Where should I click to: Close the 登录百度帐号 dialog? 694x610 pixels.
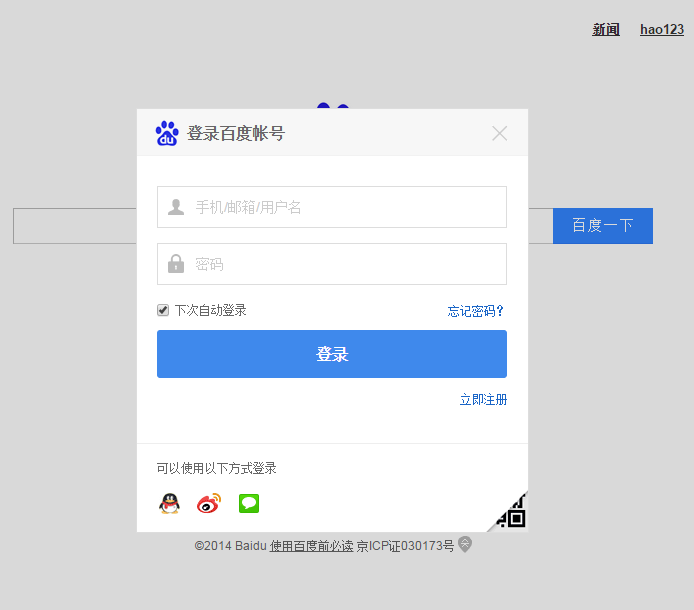(500, 133)
